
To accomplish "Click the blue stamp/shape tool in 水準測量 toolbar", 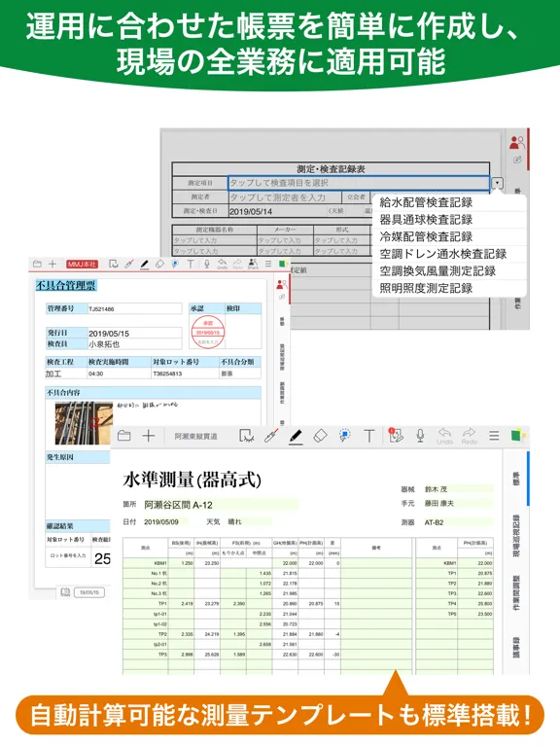I will coord(345,436).
